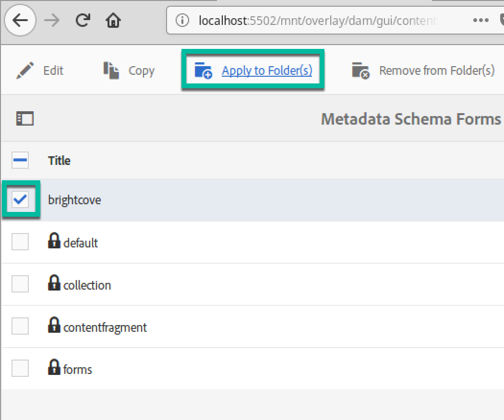Enable the forms schema checkbox

pos(20,369)
